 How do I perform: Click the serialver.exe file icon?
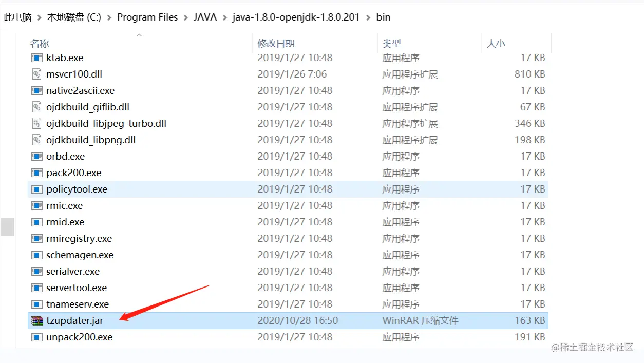click(x=37, y=272)
